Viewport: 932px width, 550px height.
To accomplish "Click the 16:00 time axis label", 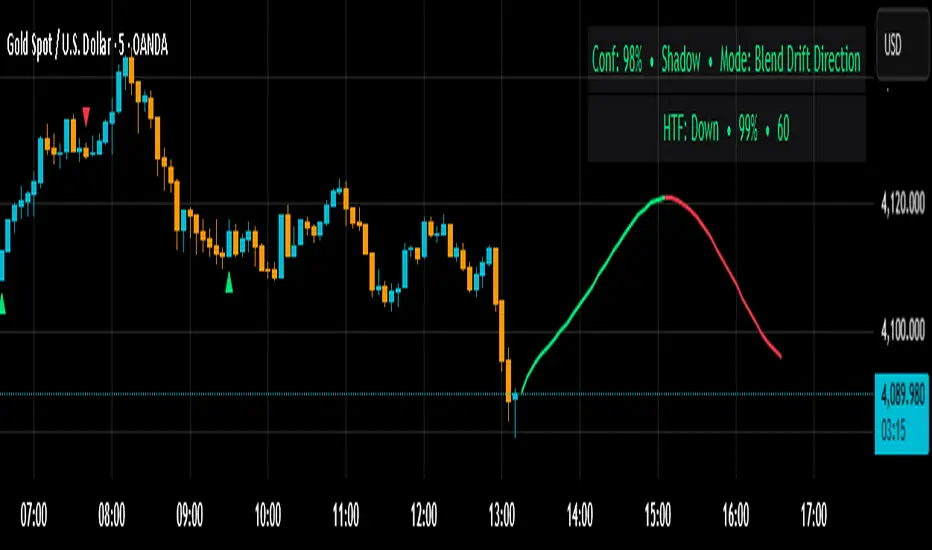I will click(736, 515).
